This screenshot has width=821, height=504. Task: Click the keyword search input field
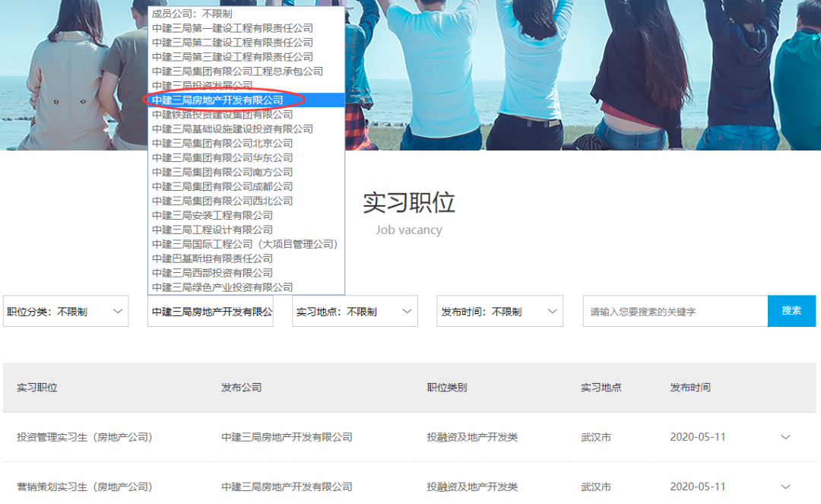(675, 312)
